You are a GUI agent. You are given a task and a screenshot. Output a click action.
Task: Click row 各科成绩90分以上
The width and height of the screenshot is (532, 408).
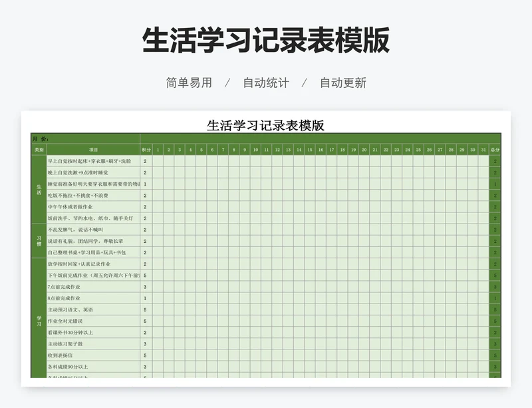click(93, 367)
